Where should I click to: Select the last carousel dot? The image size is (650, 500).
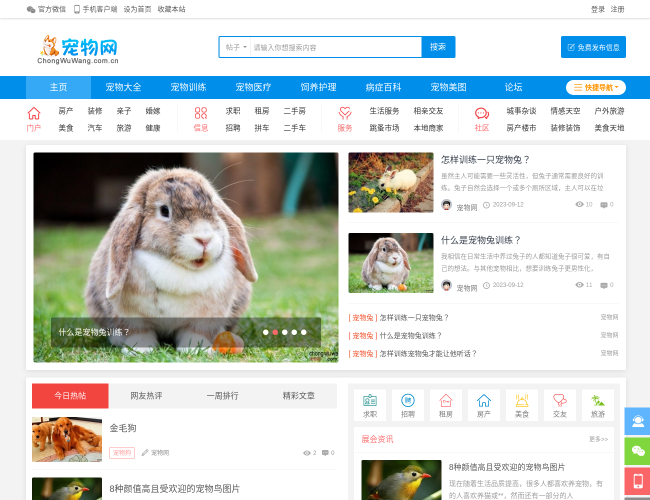tap(304, 332)
